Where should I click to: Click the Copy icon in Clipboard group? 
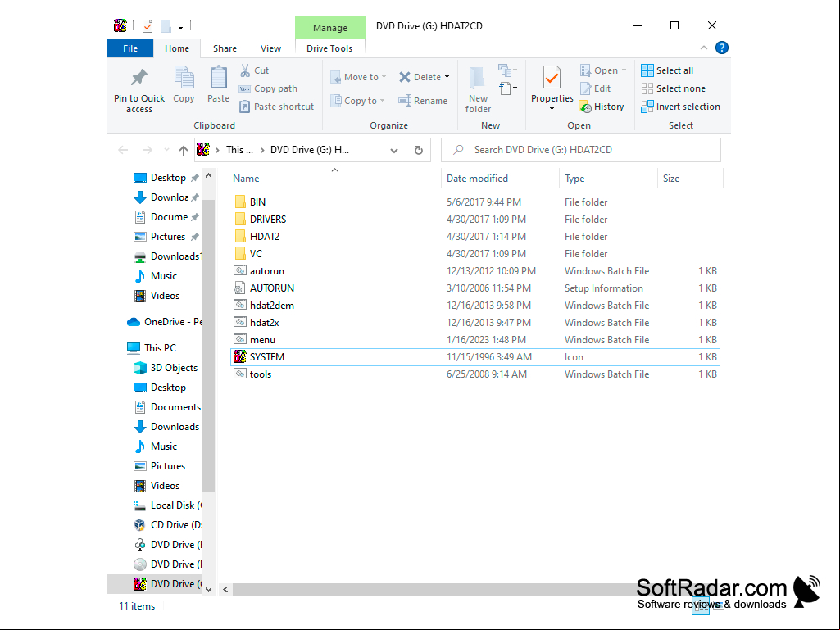[184, 78]
